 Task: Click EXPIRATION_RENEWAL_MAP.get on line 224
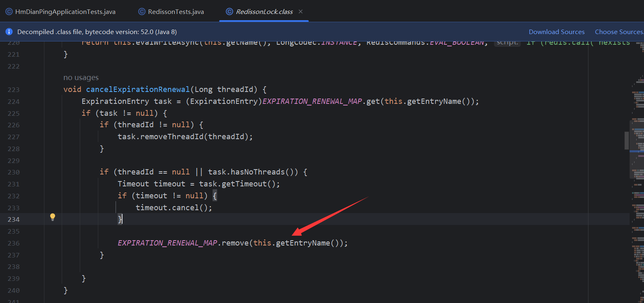pos(321,101)
